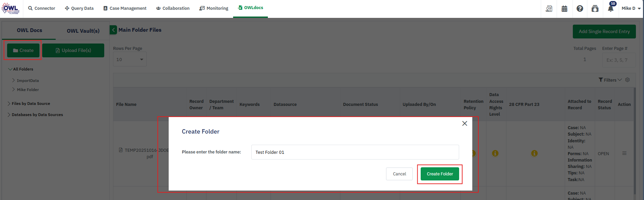Expand Files by Data Source tree
Screen dimensions: 644x200
9,104
